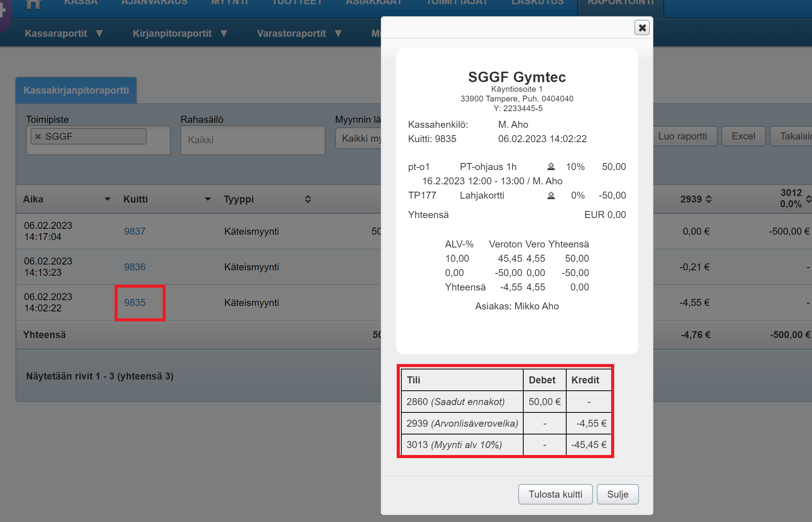The height and width of the screenshot is (522, 812).
Task: Sort the 2939 account column
Action: click(x=709, y=199)
